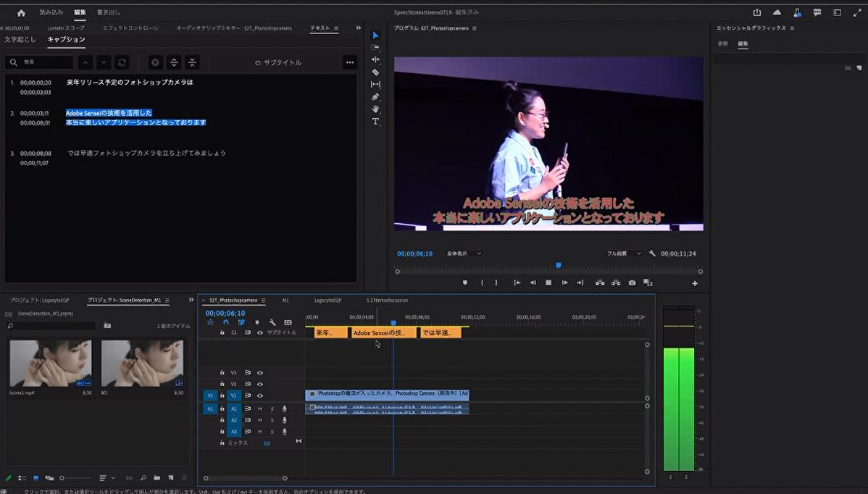This screenshot has height=494, width=868.
Task: Toggle Snap in timeline
Action: [226, 322]
